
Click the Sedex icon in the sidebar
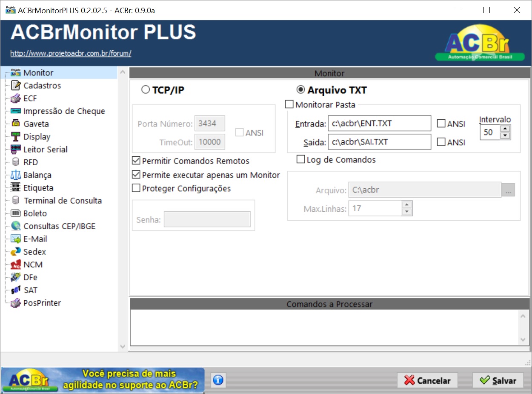point(16,252)
